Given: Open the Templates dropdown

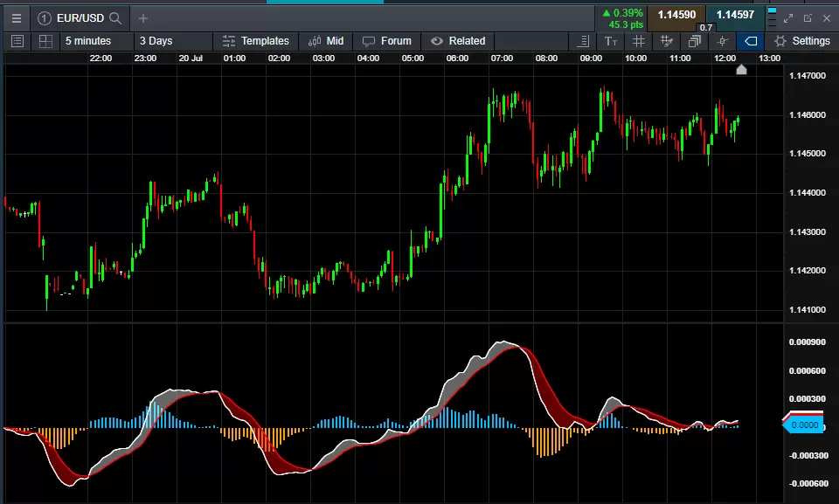Looking at the screenshot, I should [x=255, y=40].
